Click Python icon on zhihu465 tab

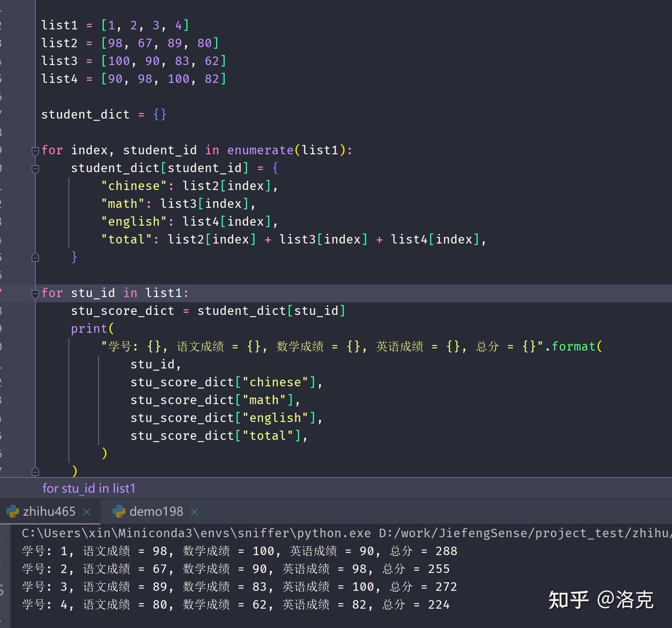point(13,511)
